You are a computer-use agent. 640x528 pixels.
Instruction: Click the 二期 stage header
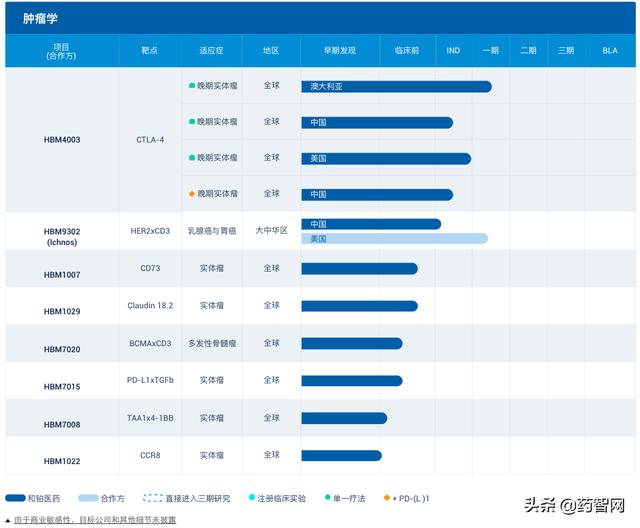[528, 50]
